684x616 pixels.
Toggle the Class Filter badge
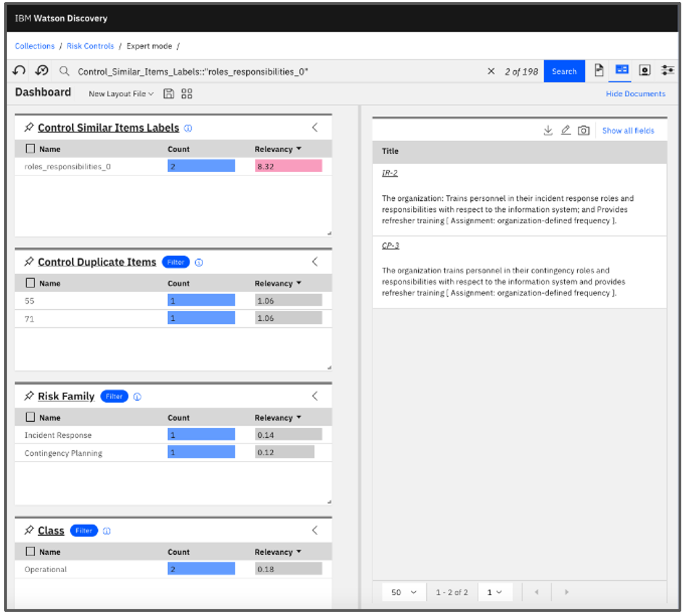(84, 530)
